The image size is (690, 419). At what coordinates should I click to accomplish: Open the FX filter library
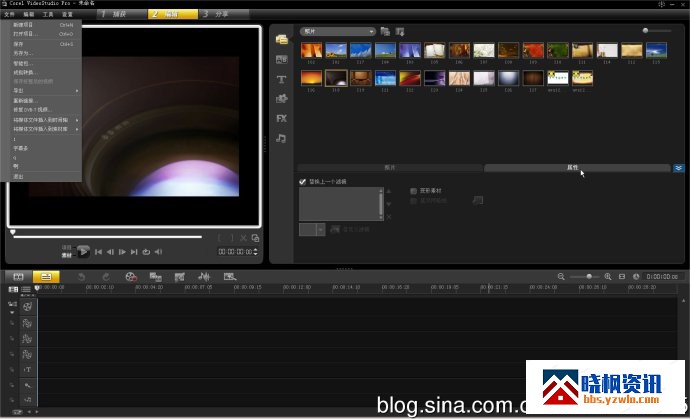point(282,118)
